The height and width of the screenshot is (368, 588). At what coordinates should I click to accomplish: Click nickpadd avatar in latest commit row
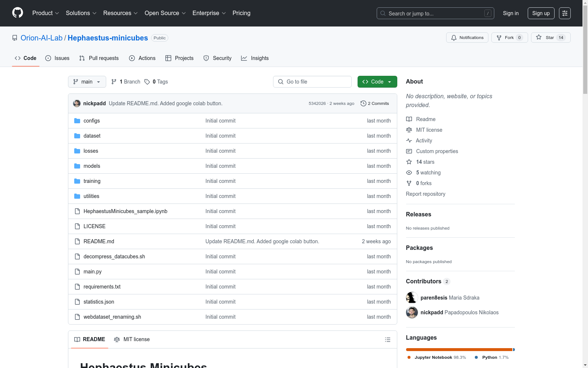pos(77,103)
